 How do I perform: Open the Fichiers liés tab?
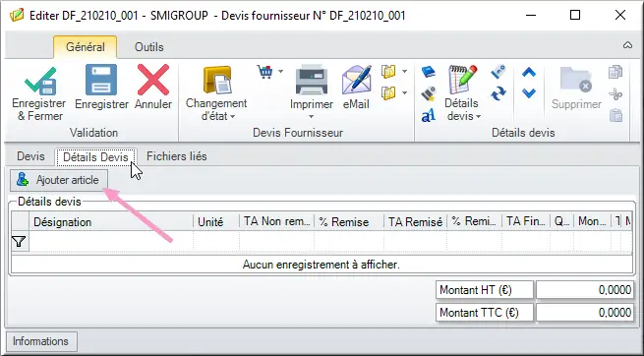pos(177,156)
